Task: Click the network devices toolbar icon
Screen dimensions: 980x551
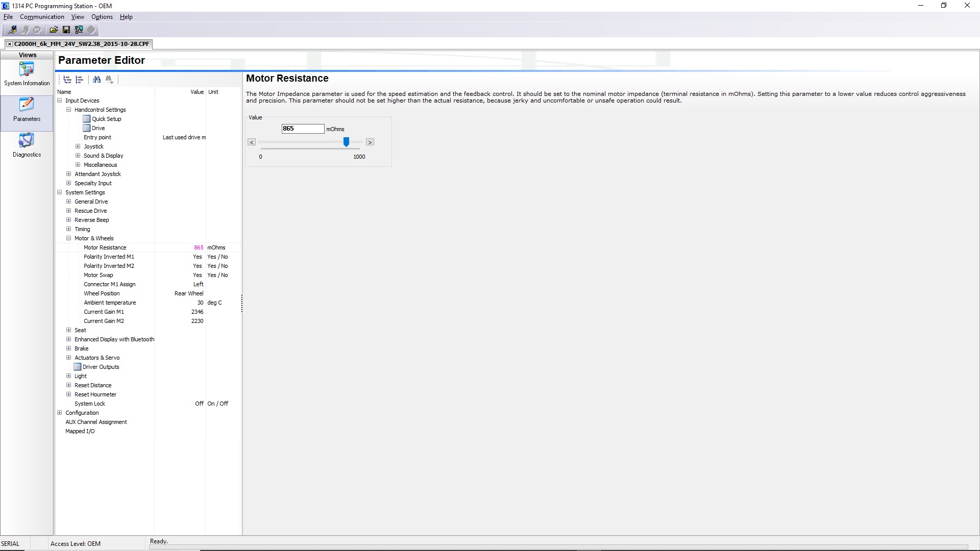Action: click(x=79, y=30)
